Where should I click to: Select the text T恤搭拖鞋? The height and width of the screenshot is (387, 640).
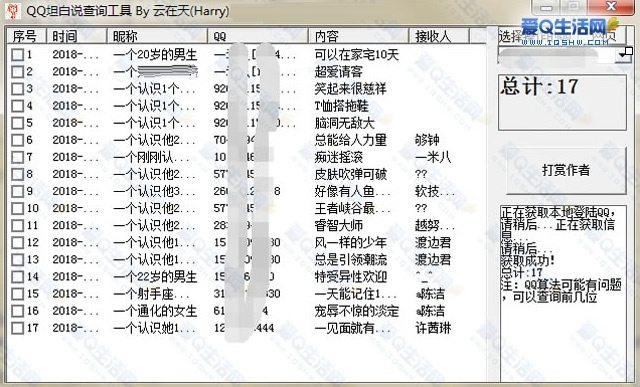tap(341, 106)
